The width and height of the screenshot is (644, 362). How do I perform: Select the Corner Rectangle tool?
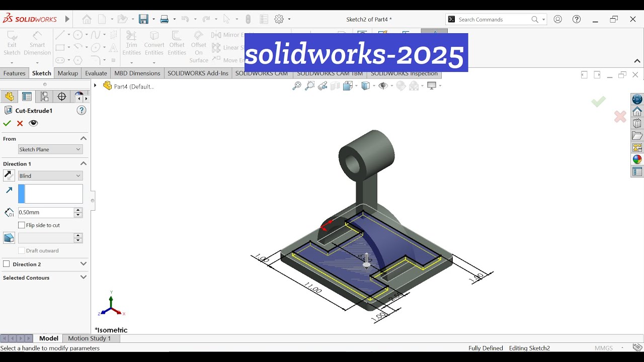click(60, 48)
